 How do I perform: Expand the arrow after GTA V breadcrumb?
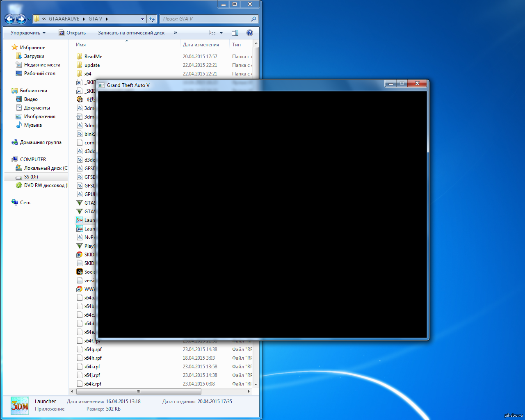coord(107,19)
